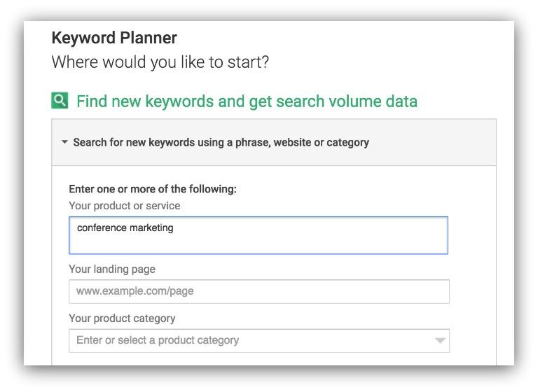
Task: Click the word 'keywords' in the green heading
Action: pyautogui.click(x=179, y=101)
